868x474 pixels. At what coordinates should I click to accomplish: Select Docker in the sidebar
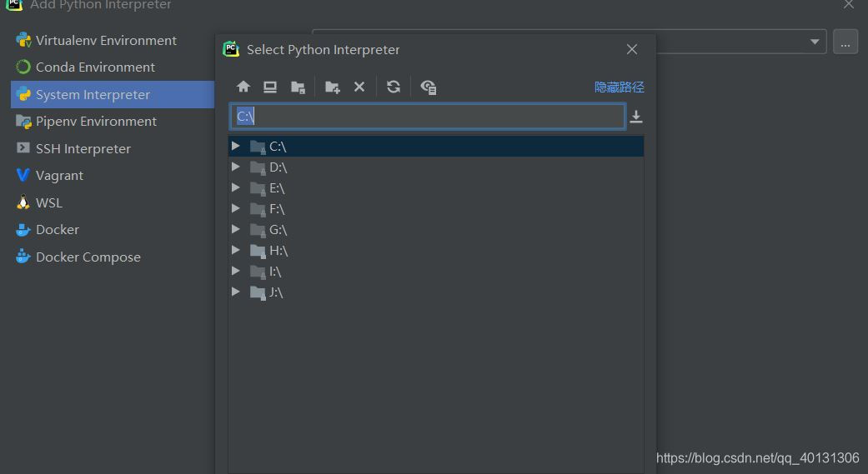tap(113, 230)
